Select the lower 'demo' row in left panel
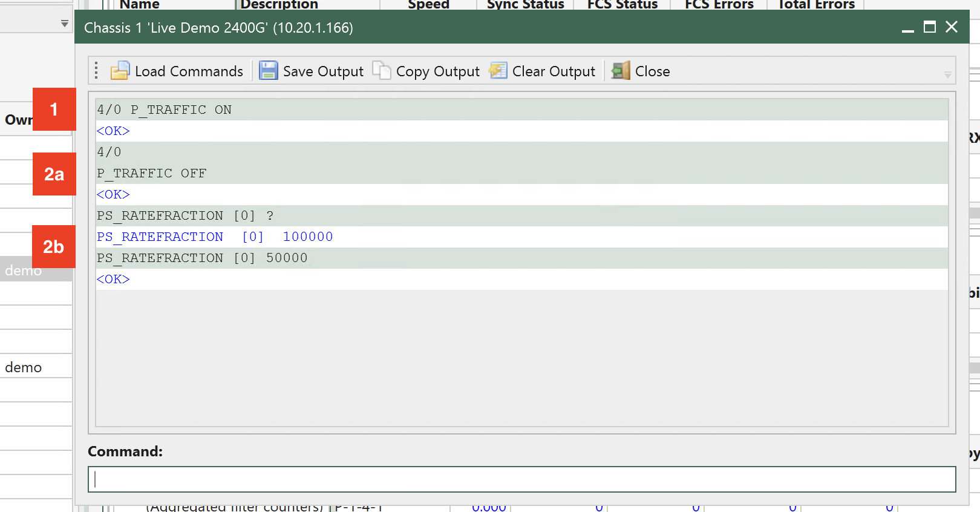Screen dimensions: 980x512 36,367
